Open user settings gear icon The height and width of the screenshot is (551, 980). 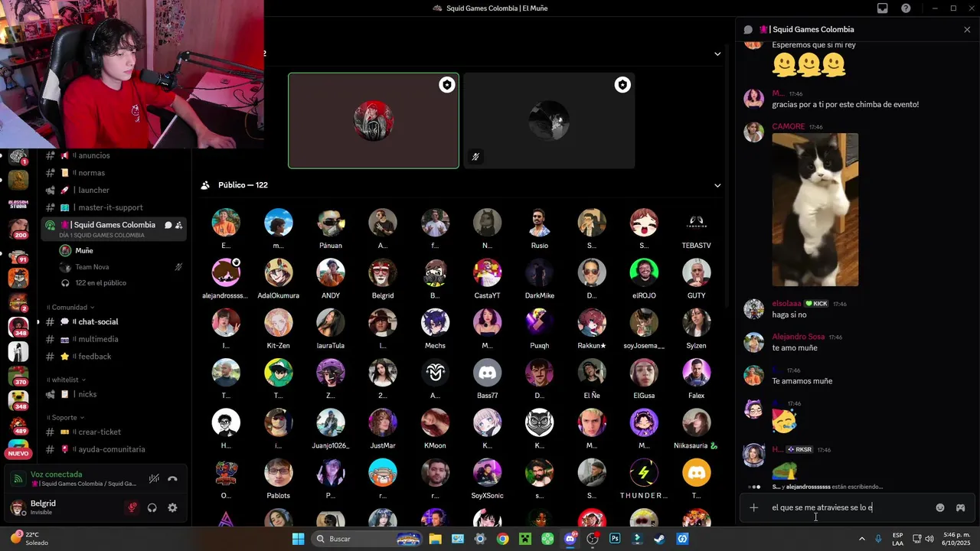pos(172,507)
